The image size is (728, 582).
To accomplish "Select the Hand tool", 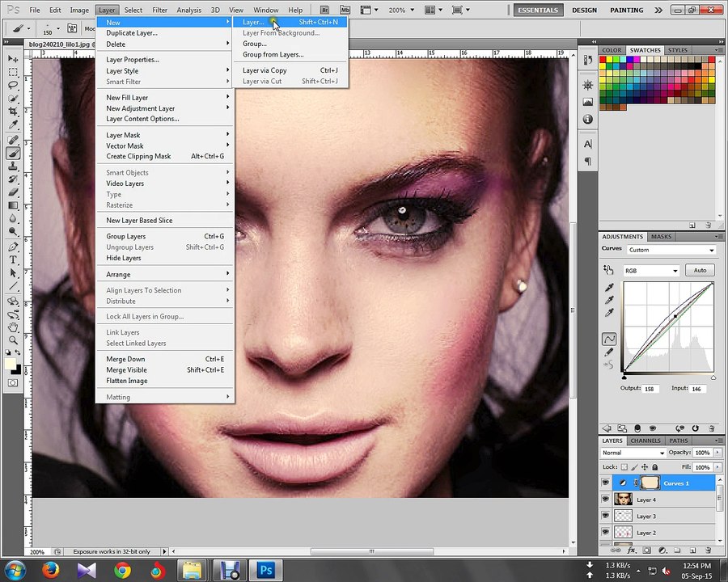I will coord(13,327).
